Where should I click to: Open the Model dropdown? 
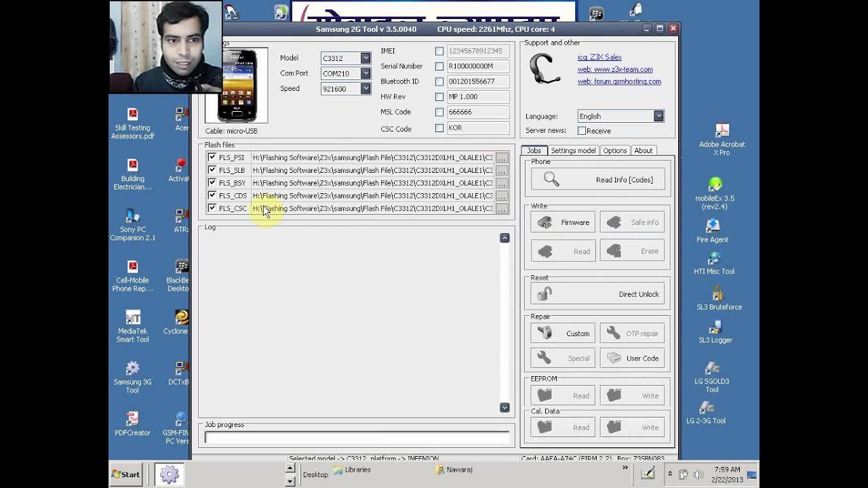366,58
